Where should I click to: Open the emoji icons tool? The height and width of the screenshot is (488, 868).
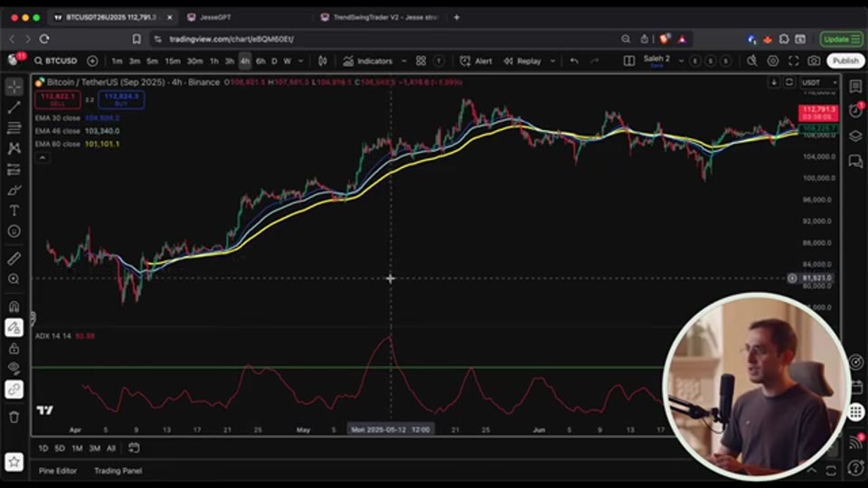(x=14, y=231)
